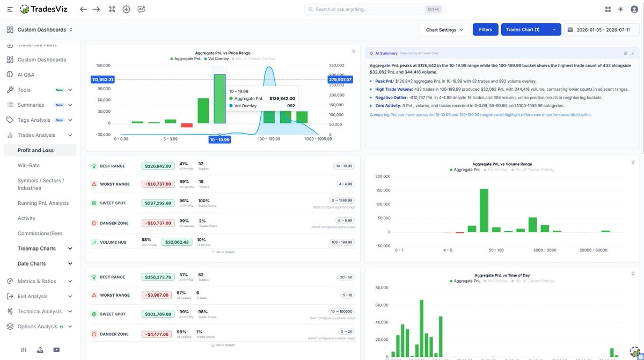Toggle the light/dark theme sun icon
644x360 pixels.
coord(621,9)
